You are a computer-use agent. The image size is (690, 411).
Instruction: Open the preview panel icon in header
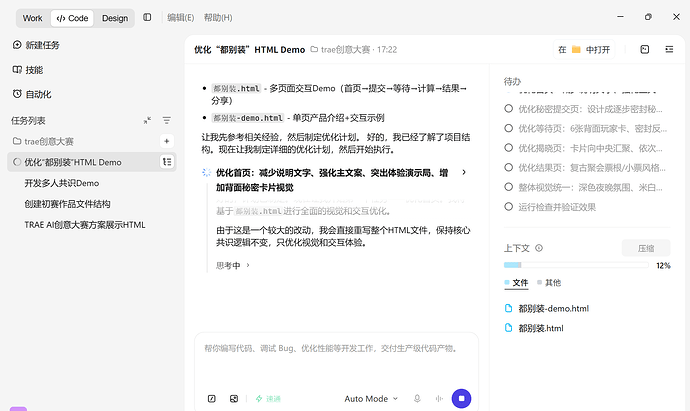pyautogui.click(x=645, y=49)
